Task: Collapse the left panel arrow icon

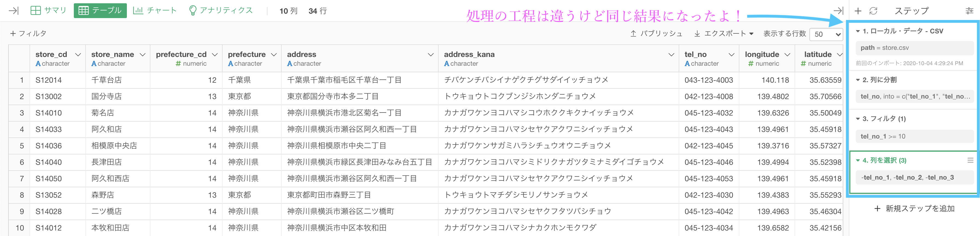Action: point(13,11)
